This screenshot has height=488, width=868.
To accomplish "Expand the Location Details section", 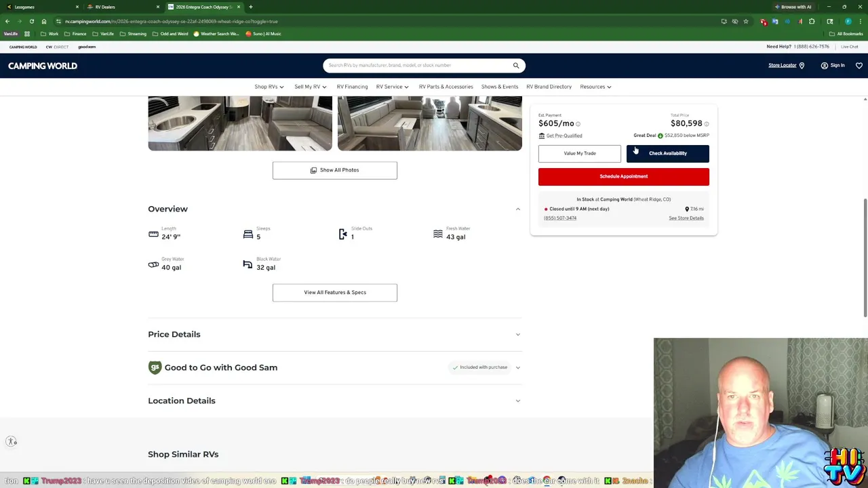I will point(335,401).
